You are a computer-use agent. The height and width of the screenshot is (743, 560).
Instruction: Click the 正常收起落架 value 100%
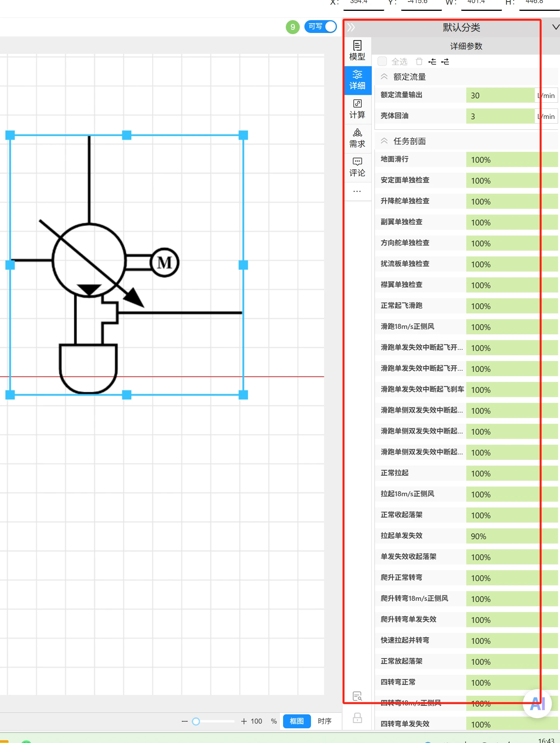512,515
